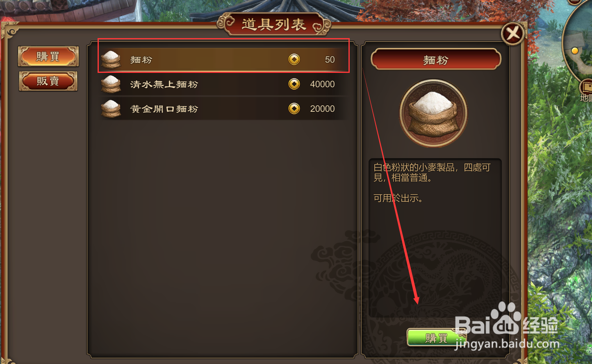Close the 道具列表 window

click(513, 33)
